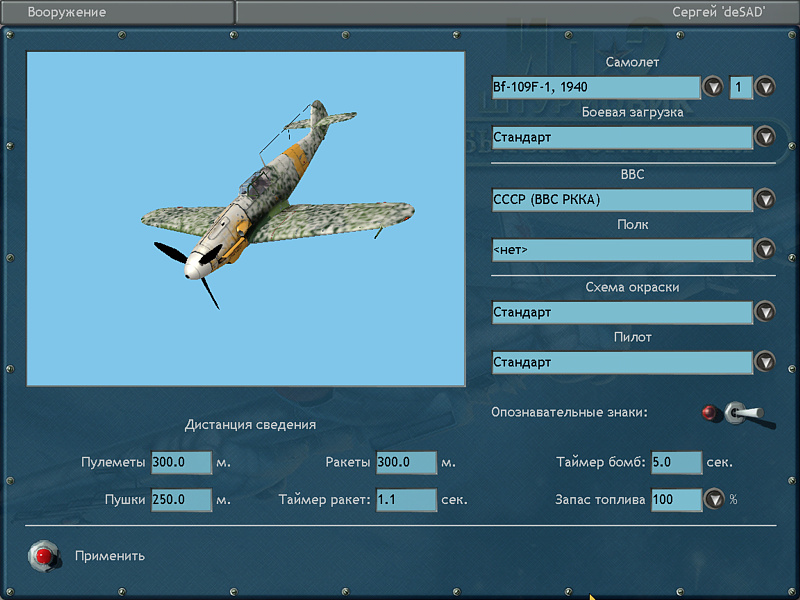
Task: Expand the Пилот dropdown arrow
Action: pos(765,362)
